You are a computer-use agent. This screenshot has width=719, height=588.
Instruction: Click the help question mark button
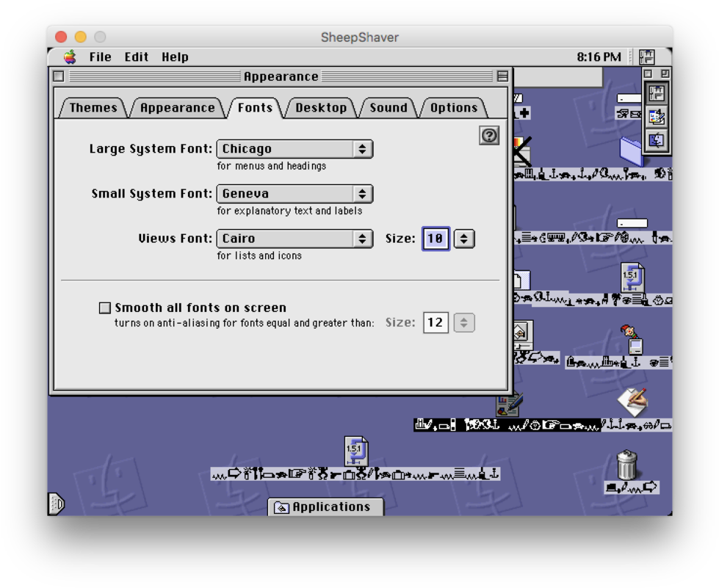(489, 135)
